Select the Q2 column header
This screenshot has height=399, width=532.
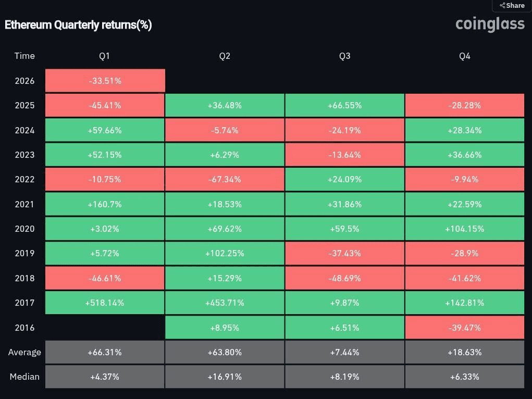pos(225,56)
